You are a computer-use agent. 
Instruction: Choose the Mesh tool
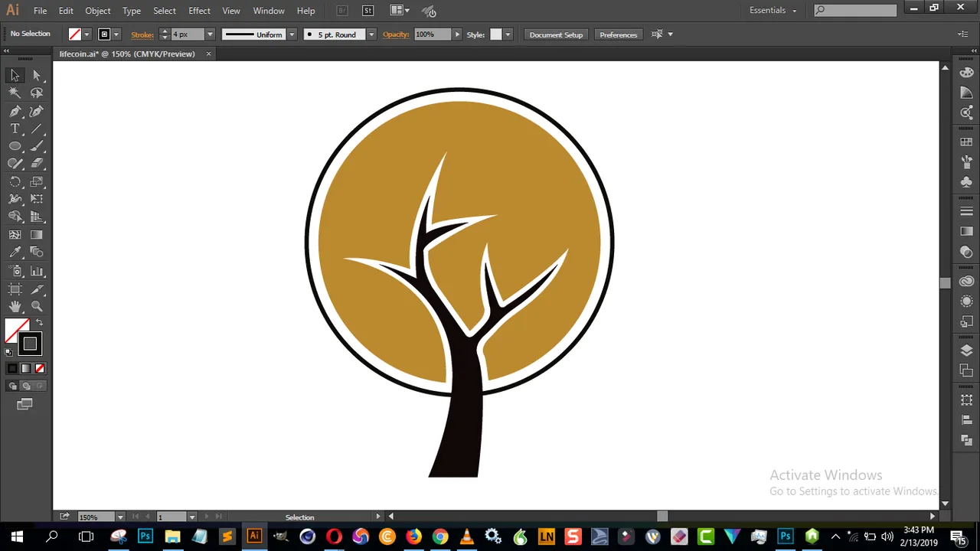[15, 235]
